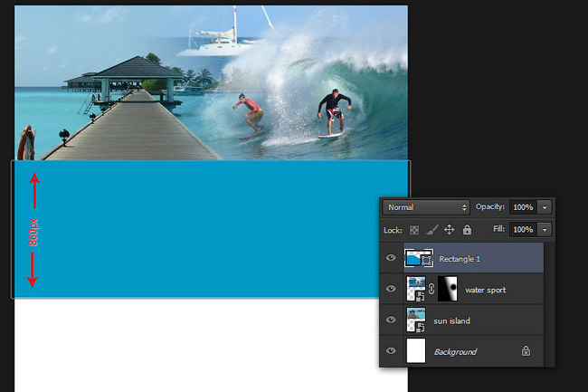Click the Background layer lock icon
The width and height of the screenshot is (588, 392).
[526, 350]
